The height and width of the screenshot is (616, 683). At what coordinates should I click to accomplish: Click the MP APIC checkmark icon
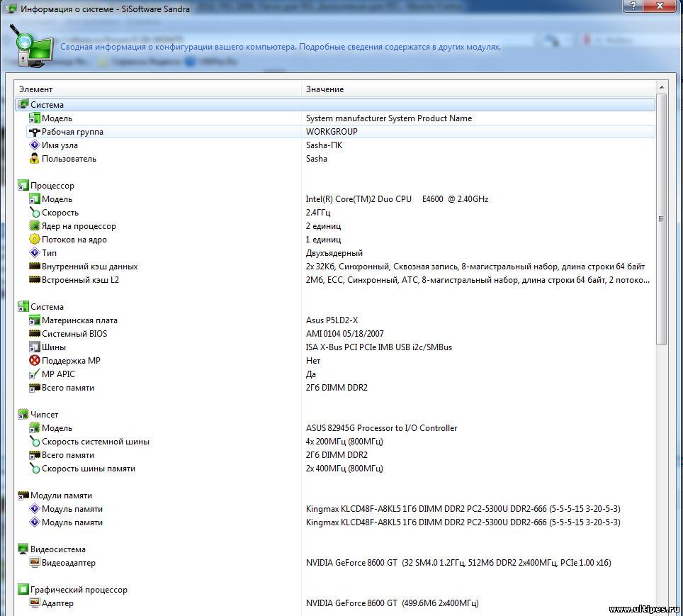[34, 374]
